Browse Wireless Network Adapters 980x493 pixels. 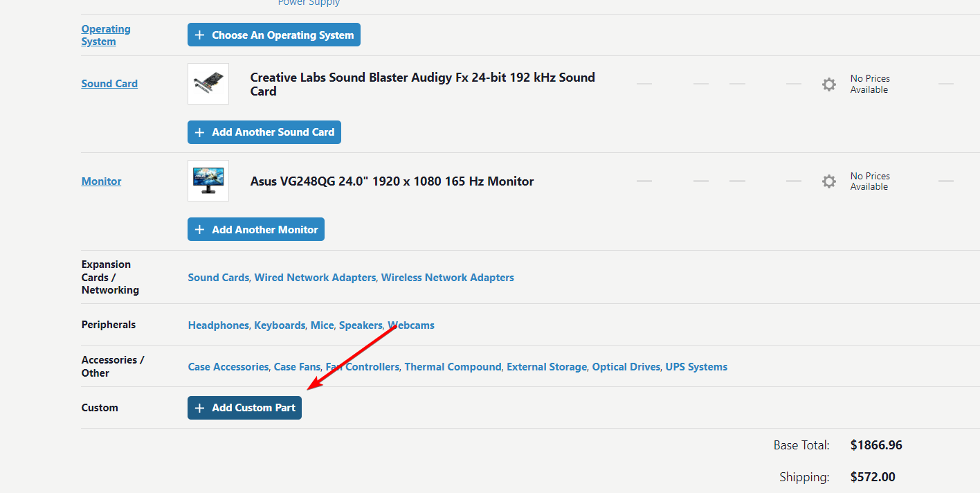447,277
